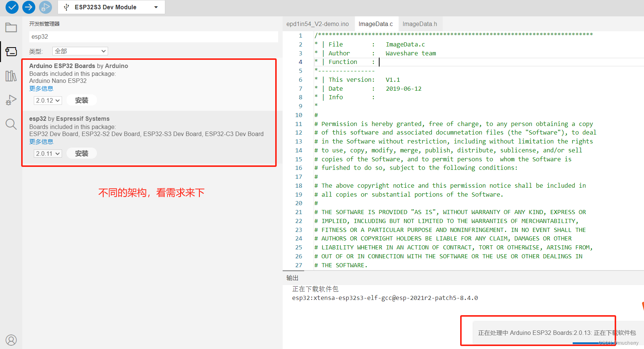Click 安装 for Arduino ESP32 Boards
Screen dimensions: 644x349
pyautogui.click(x=82, y=100)
